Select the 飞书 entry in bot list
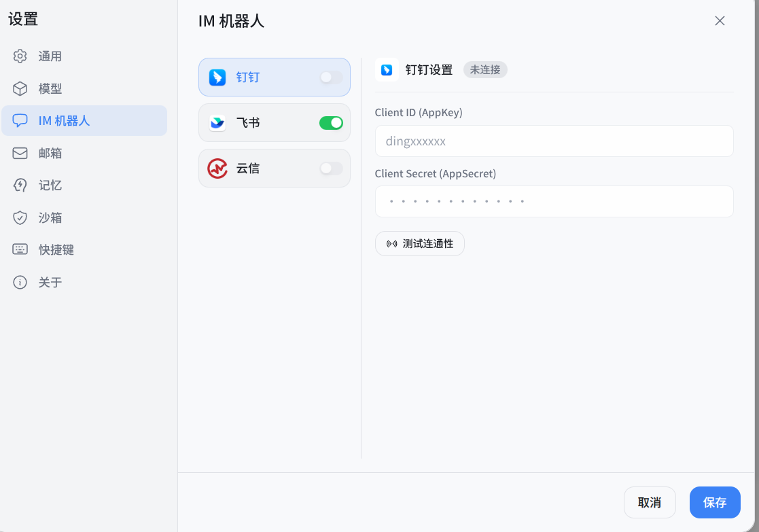This screenshot has height=532, width=759. pyautogui.click(x=274, y=122)
